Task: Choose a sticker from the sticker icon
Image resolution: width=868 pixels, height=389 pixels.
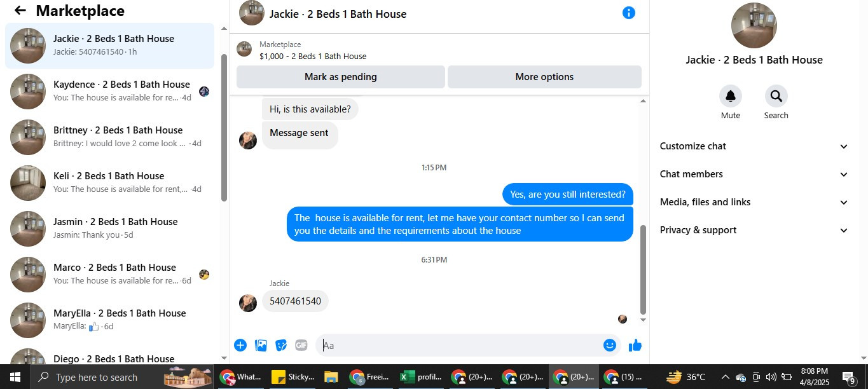Action: click(281, 345)
